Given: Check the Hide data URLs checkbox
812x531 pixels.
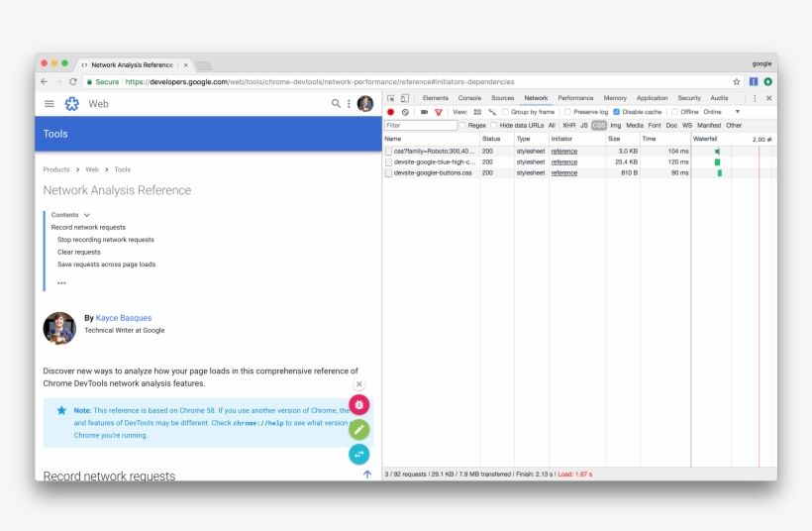Looking at the screenshot, I should point(494,126).
